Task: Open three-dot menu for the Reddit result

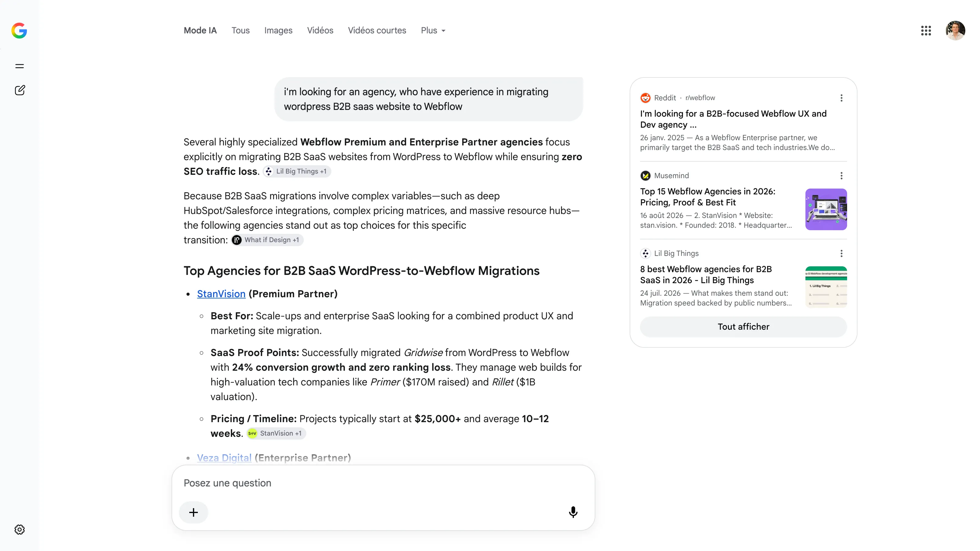Action: [x=841, y=98]
